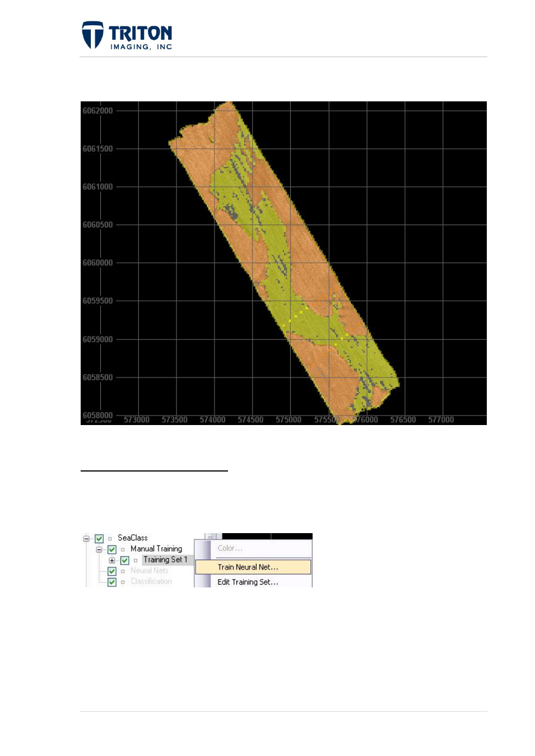The image size is (535, 756).
Task: Click the 573000 easting axis label
Action: click(137, 420)
